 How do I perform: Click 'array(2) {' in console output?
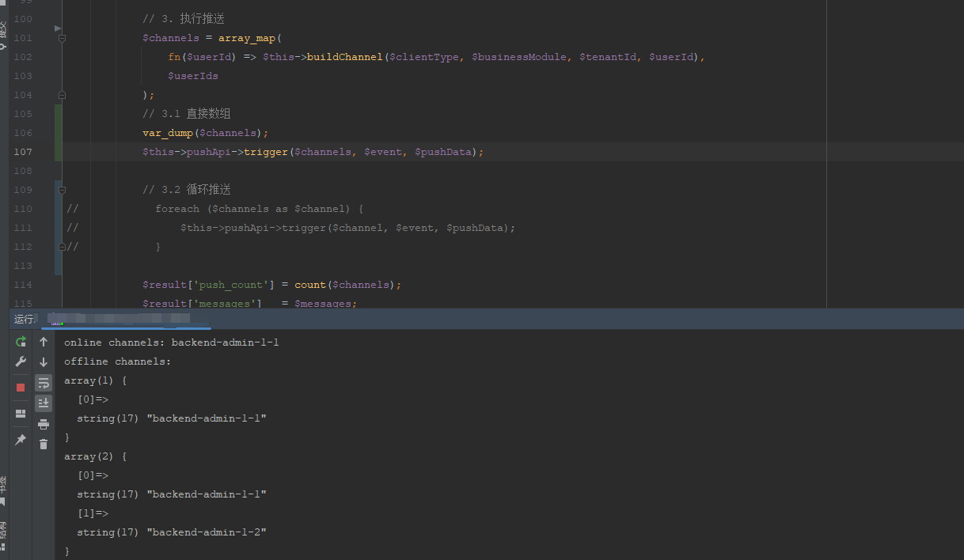click(x=96, y=456)
